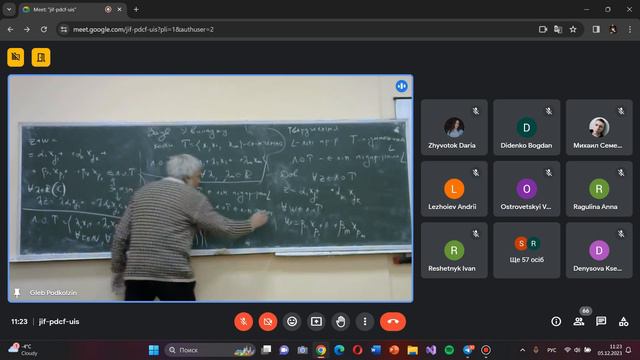Screen dimensions: 640x360
Task: Select Reshetnyk Ivan's participant tile
Action: point(454,251)
